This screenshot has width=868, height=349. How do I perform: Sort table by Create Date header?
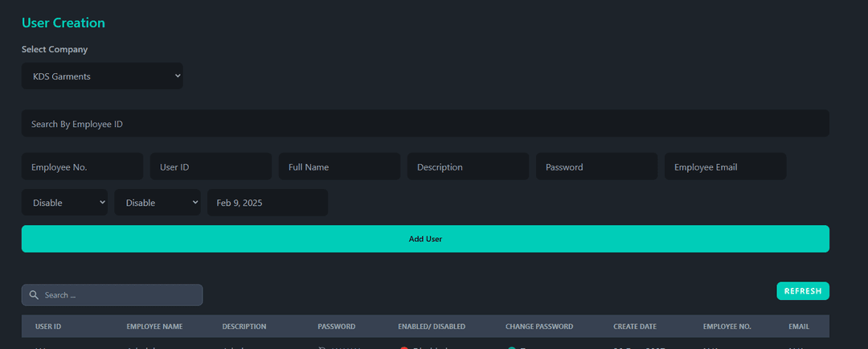[635, 326]
